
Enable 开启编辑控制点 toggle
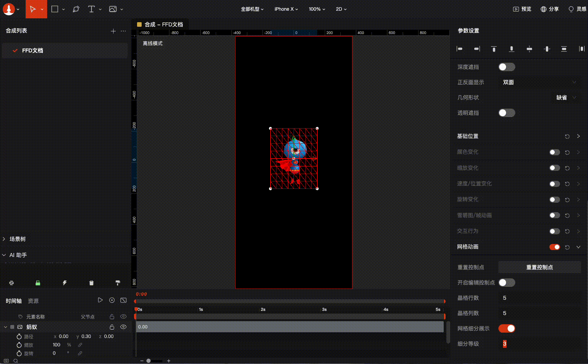(x=506, y=283)
